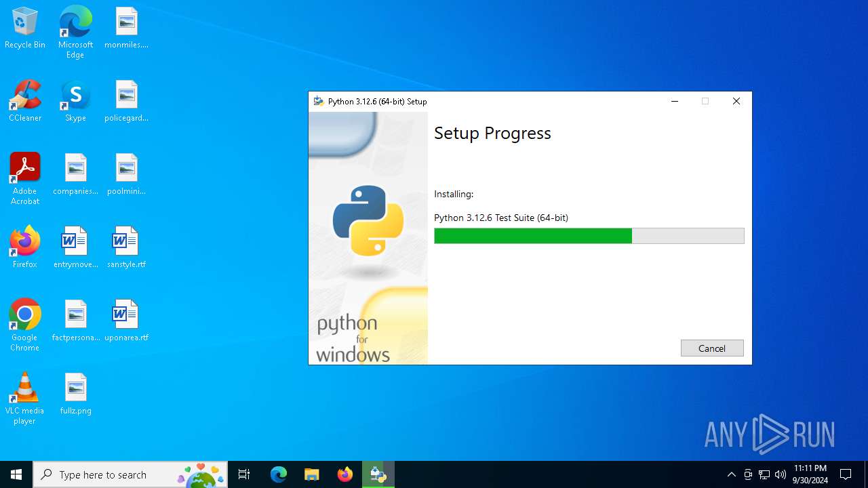Select the Skype desktop shortcut
The image size is (868, 488).
(x=75, y=102)
